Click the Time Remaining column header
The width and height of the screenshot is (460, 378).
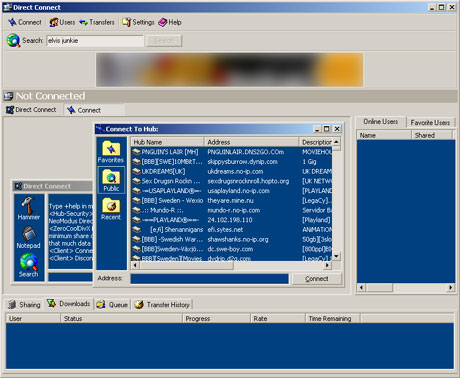pos(333,318)
